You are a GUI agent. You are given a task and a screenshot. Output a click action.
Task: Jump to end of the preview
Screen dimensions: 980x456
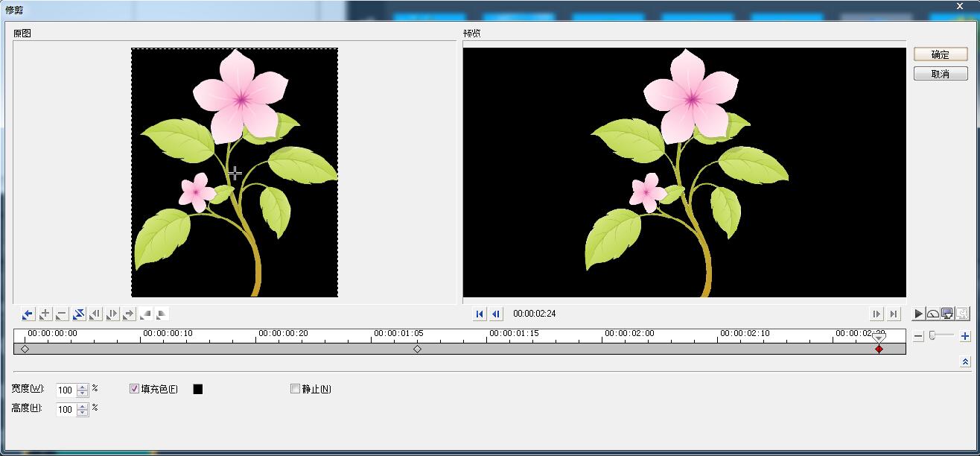coord(894,314)
